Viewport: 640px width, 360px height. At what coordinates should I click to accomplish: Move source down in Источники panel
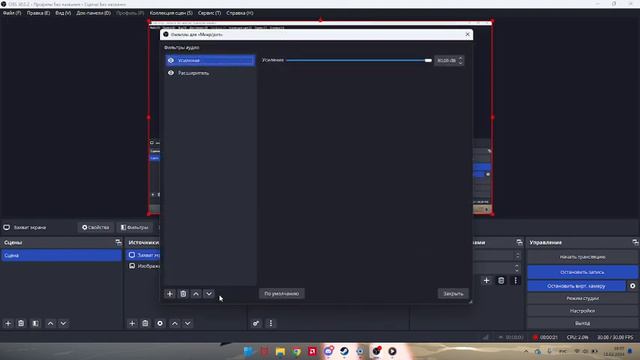[x=188, y=323]
